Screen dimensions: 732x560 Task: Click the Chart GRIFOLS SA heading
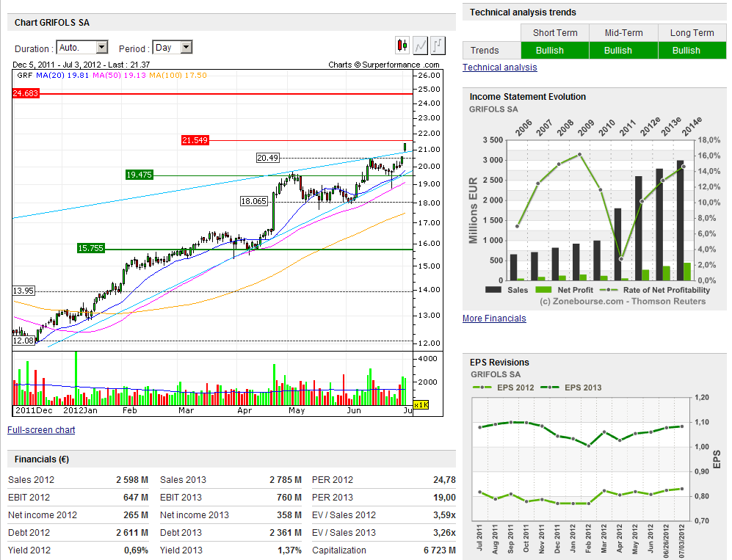click(52, 23)
